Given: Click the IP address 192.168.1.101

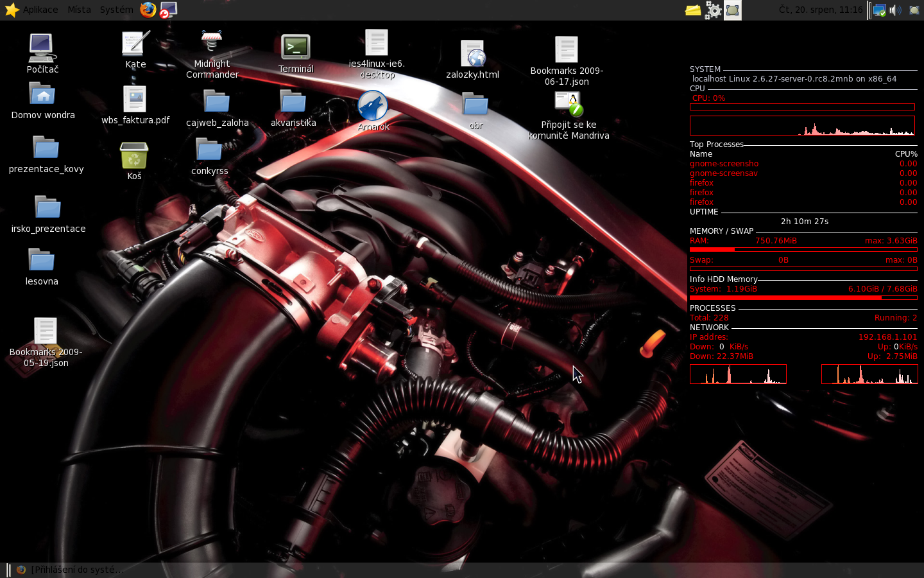Looking at the screenshot, I should pyautogui.click(x=888, y=337).
